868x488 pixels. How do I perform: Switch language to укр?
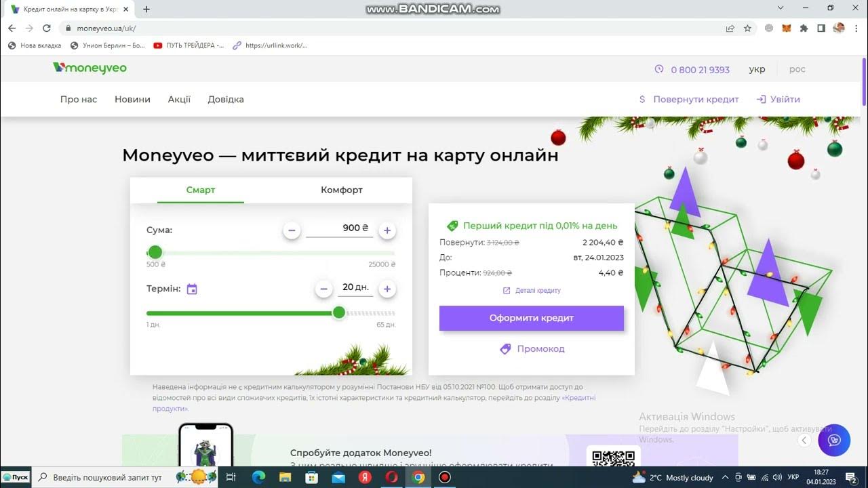pyautogui.click(x=757, y=69)
